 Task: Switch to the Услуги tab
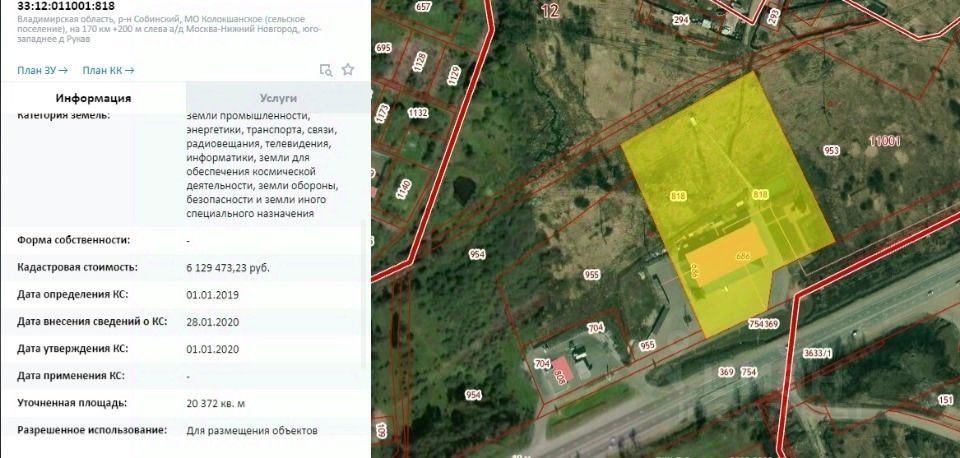pos(278,98)
